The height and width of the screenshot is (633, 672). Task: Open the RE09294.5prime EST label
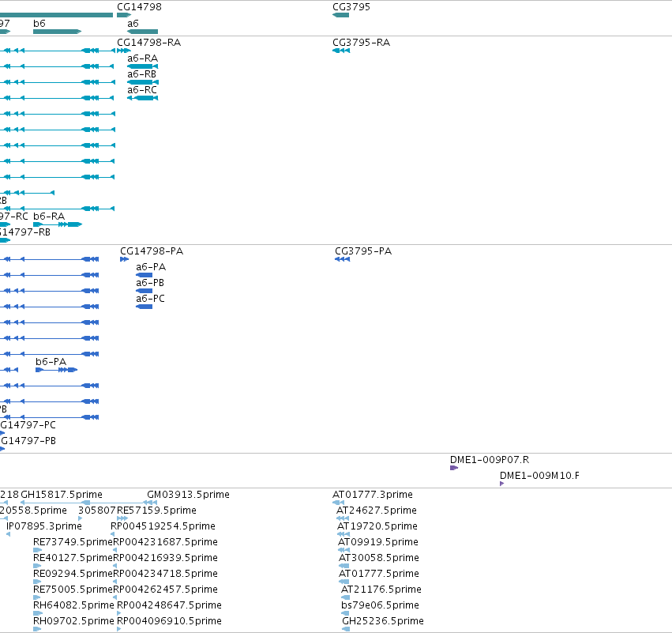[x=73, y=575]
